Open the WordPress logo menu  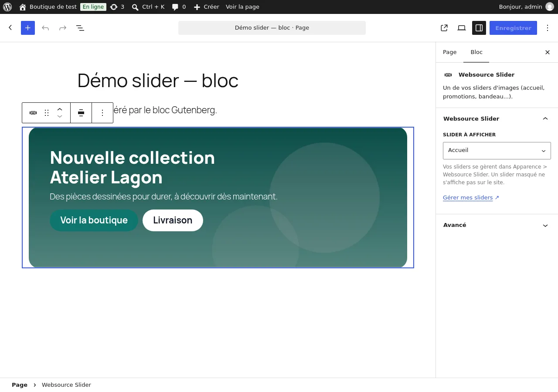click(7, 7)
